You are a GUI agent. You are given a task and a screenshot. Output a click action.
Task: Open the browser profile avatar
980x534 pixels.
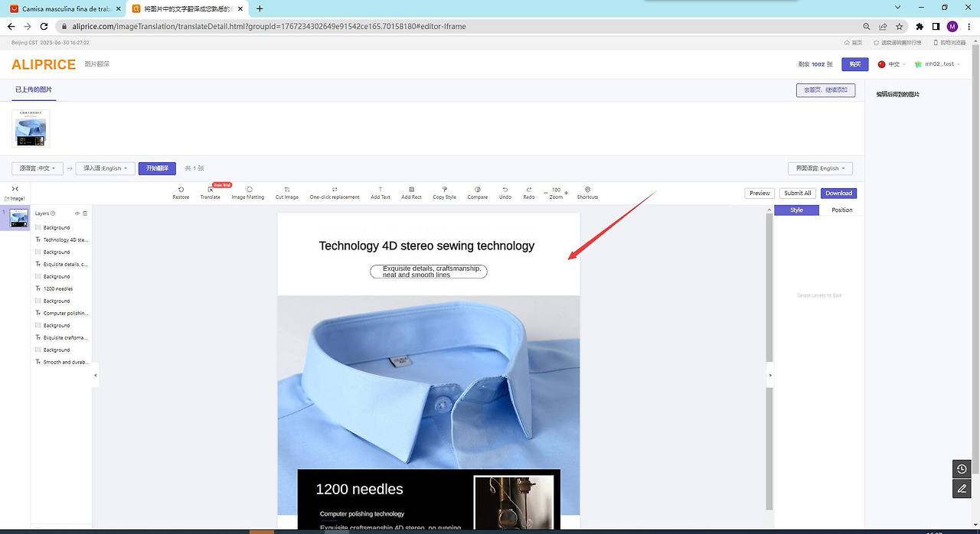[952, 26]
